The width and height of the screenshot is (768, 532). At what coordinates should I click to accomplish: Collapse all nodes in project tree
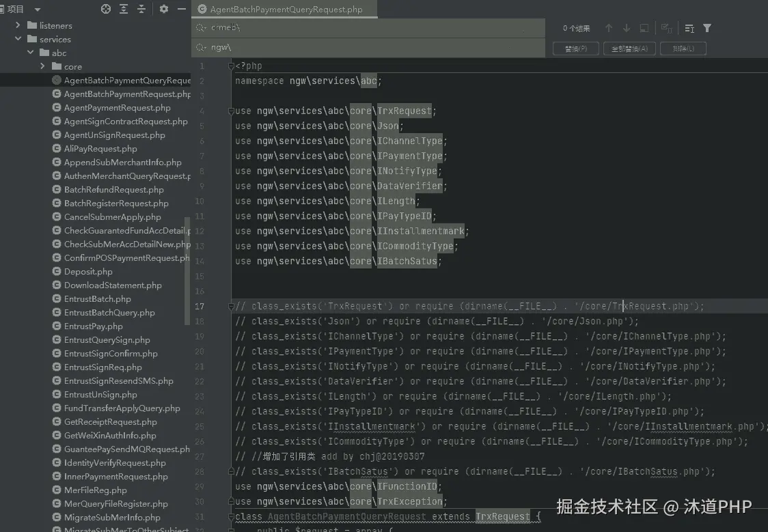(x=141, y=9)
